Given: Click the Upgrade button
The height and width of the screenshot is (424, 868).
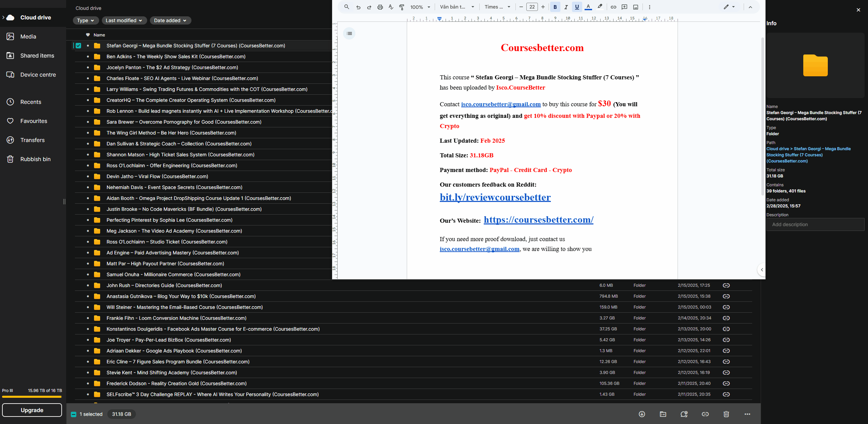Looking at the screenshot, I should click(x=32, y=410).
